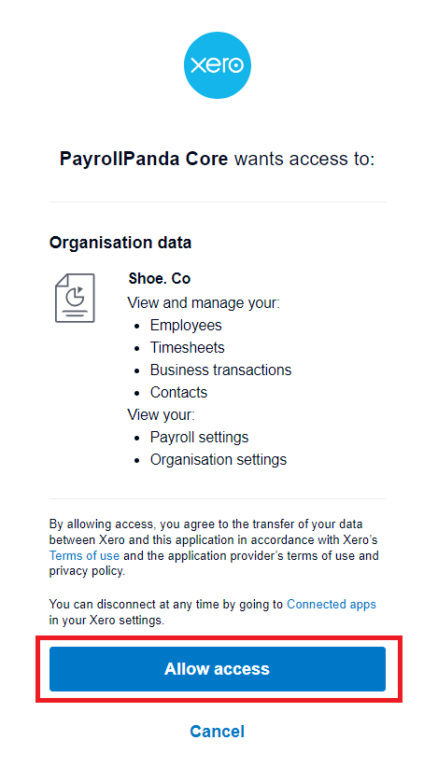Click the organisation data report icon

pos(75,298)
